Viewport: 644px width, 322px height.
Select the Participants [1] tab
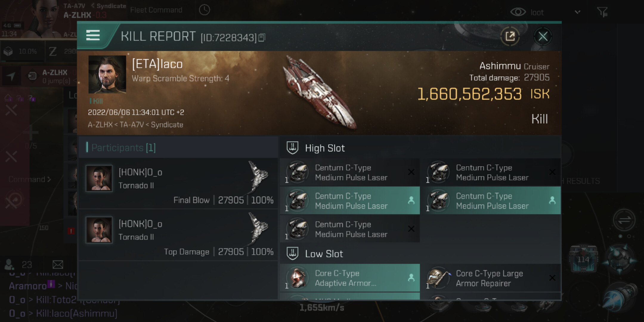point(123,148)
